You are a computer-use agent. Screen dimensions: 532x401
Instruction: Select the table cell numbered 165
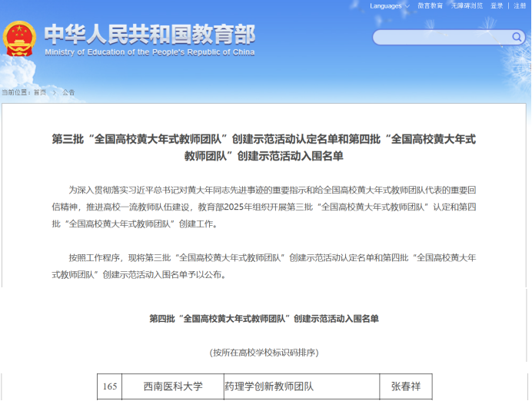pyautogui.click(x=109, y=386)
